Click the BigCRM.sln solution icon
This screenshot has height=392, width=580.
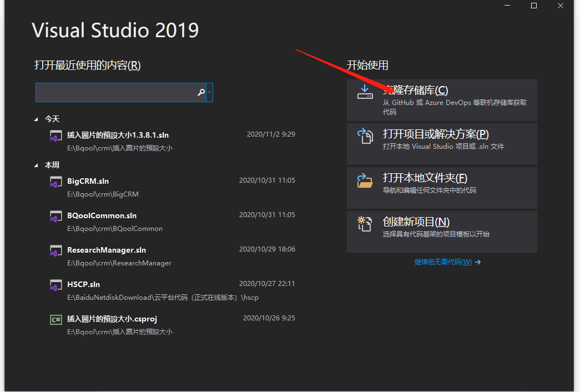click(x=56, y=182)
